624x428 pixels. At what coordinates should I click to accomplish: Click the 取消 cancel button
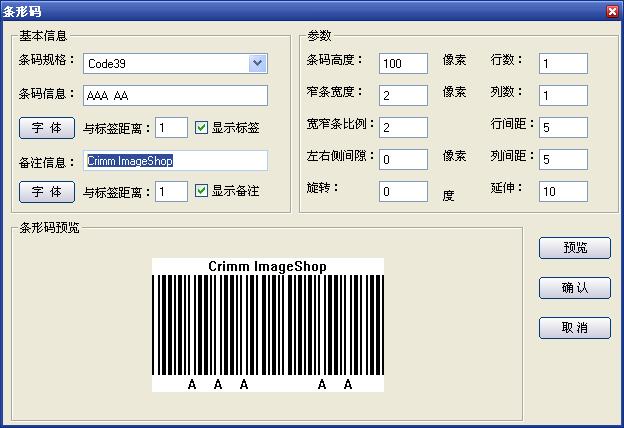[575, 328]
